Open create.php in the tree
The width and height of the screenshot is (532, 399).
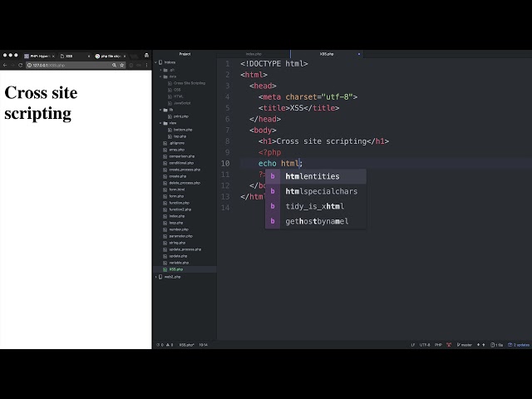point(178,176)
